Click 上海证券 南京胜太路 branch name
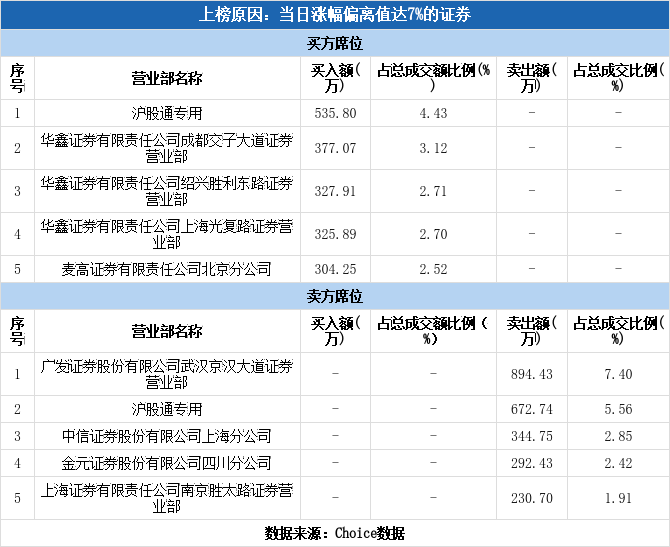The image size is (670, 547). [x=167, y=498]
